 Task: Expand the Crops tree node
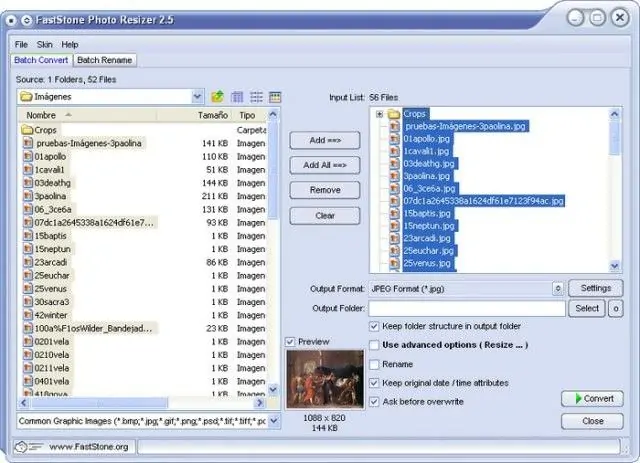(380, 114)
